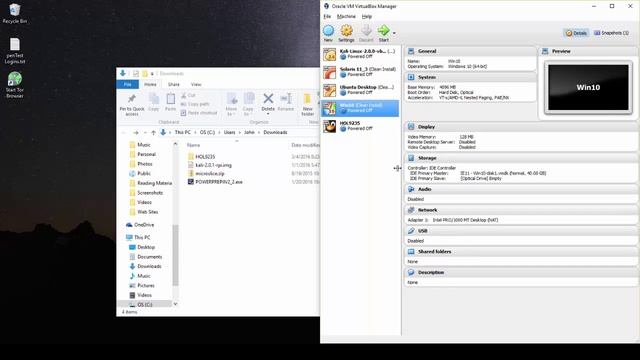Open the dropdown arrow beside Start
Screen dimensions: 640x360
click(x=394, y=33)
